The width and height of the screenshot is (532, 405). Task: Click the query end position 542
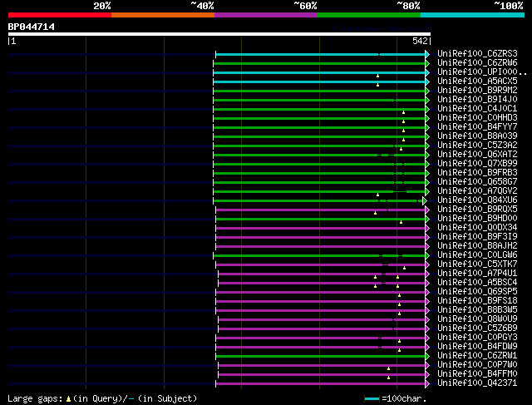(x=420, y=41)
